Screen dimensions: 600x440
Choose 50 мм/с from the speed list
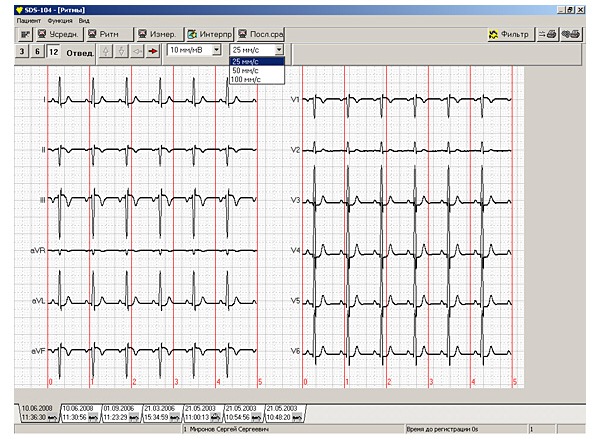pyautogui.click(x=246, y=70)
